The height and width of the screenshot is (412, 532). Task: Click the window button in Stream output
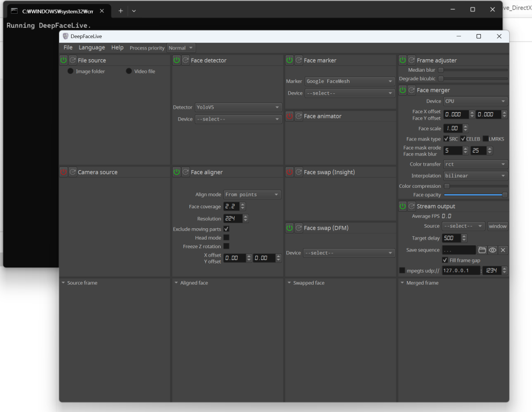pos(498,226)
